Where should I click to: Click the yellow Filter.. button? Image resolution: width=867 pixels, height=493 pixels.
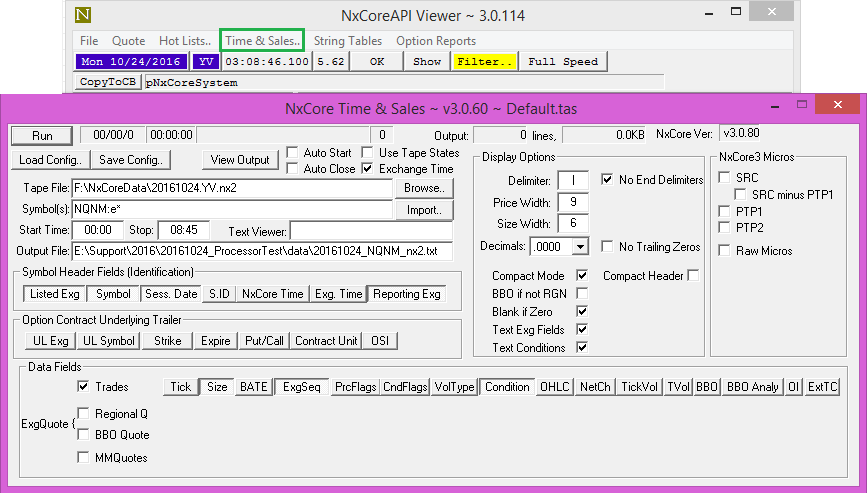pos(484,61)
